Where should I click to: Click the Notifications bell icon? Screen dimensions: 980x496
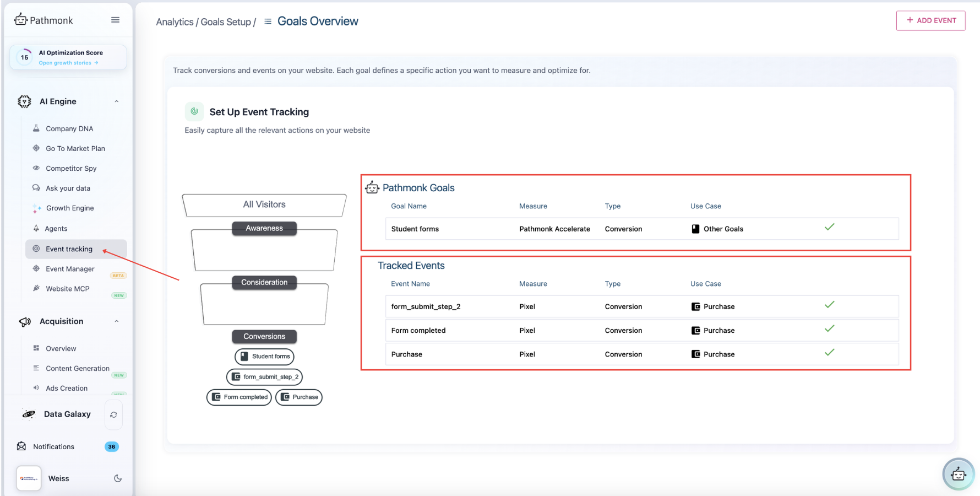coord(21,446)
